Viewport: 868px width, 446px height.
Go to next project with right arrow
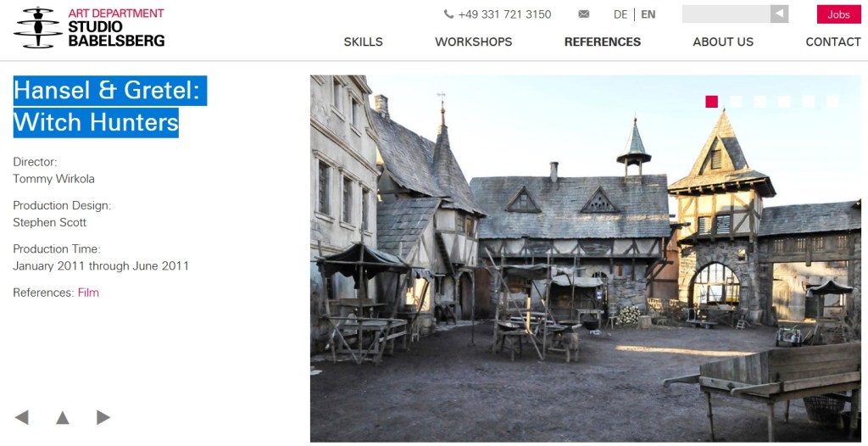tap(103, 417)
